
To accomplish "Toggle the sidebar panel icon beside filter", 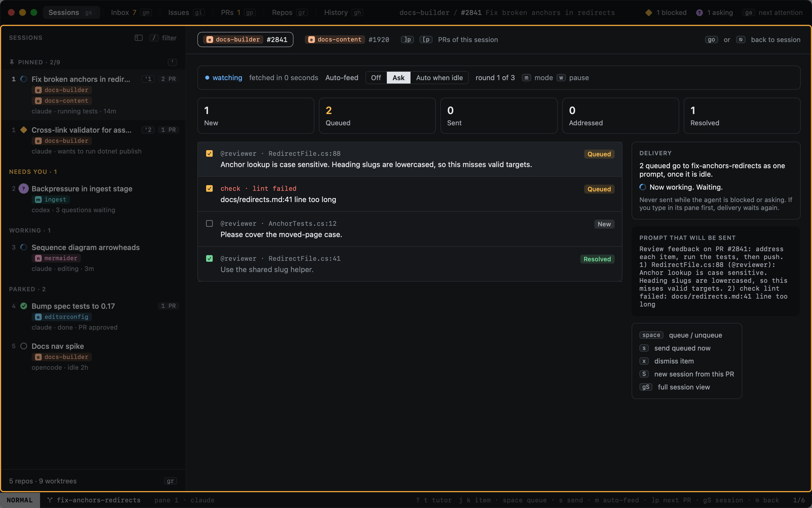I will click(139, 38).
